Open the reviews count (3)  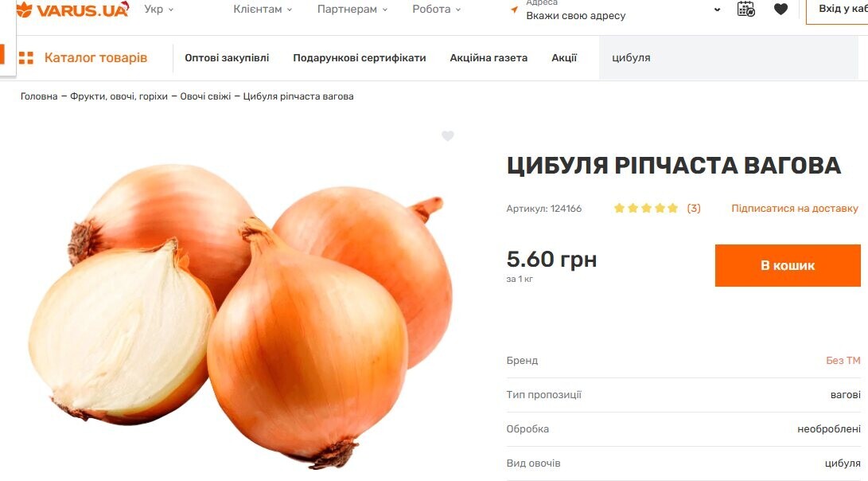(x=694, y=209)
